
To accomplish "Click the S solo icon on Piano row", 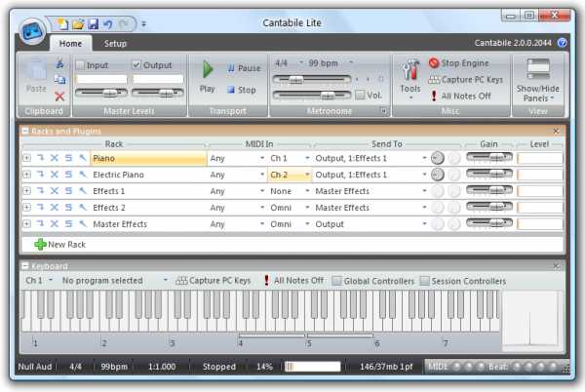I will pos(68,158).
